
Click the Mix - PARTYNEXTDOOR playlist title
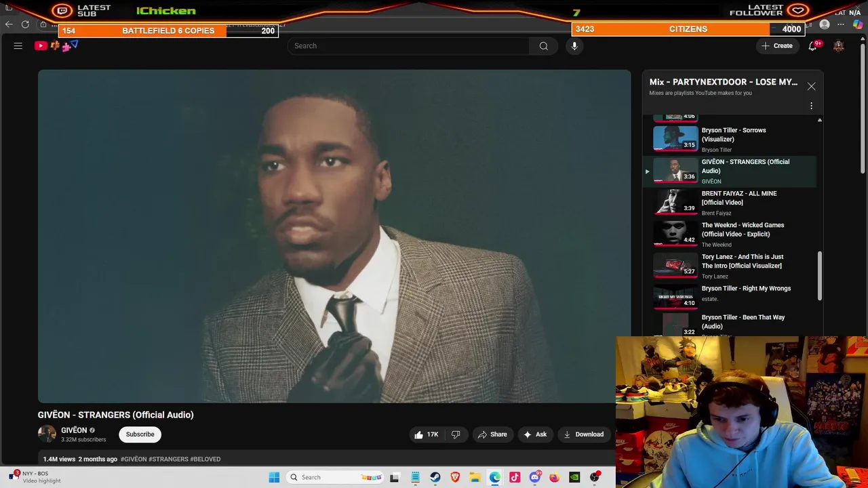[x=723, y=82]
